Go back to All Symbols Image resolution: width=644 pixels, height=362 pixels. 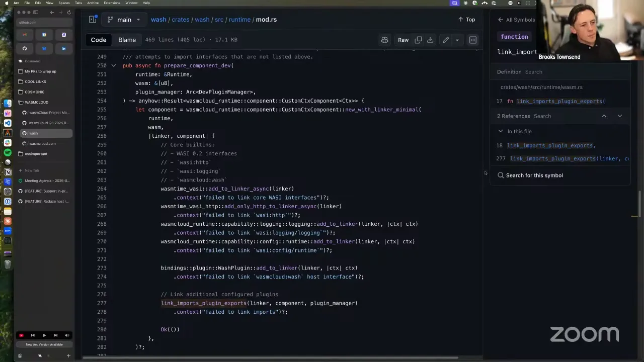click(x=516, y=20)
